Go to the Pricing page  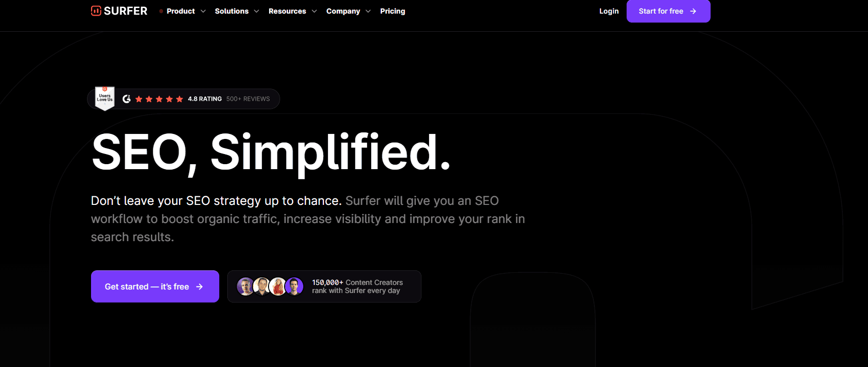(x=393, y=11)
